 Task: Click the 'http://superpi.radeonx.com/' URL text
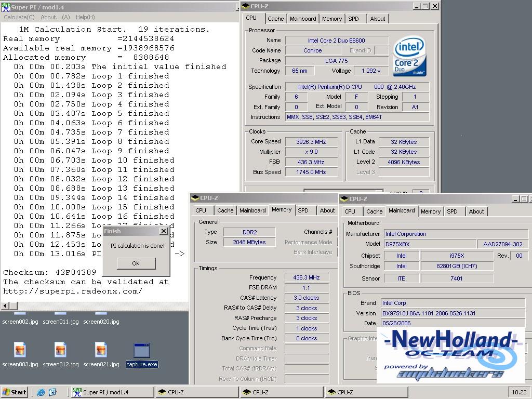click(73, 291)
